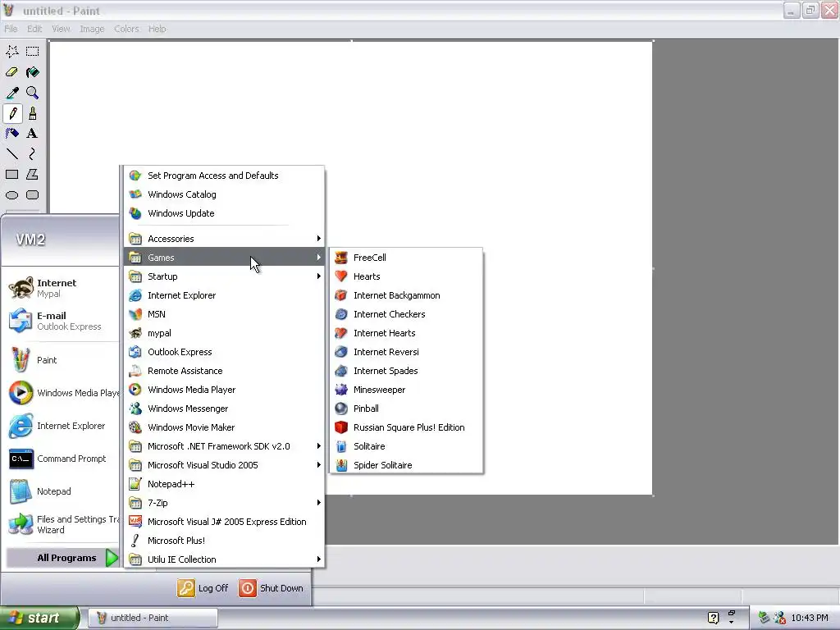Start Internet Spades
The height and width of the screenshot is (630, 840).
click(x=406, y=371)
